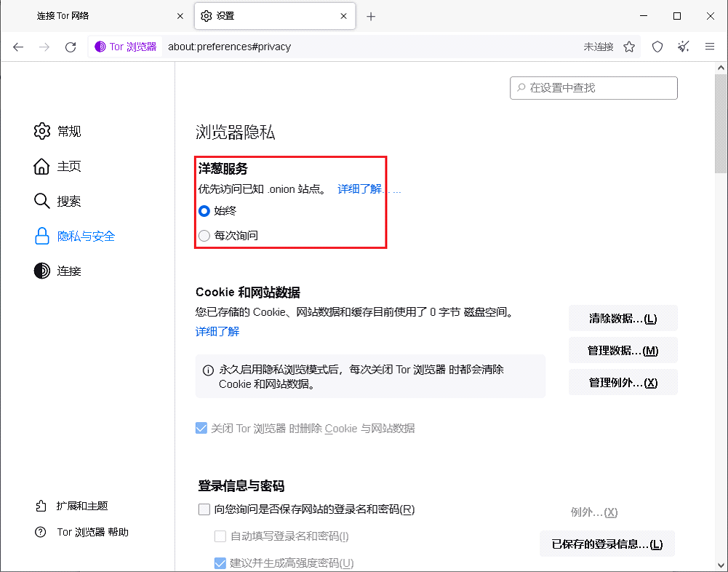Image resolution: width=728 pixels, height=572 pixels.
Task: Click the puzzle icon beside 扩展和主题
Action: [x=41, y=506]
